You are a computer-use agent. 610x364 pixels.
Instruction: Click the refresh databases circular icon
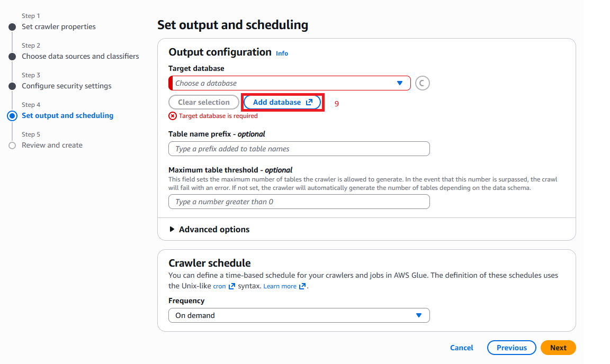point(422,83)
